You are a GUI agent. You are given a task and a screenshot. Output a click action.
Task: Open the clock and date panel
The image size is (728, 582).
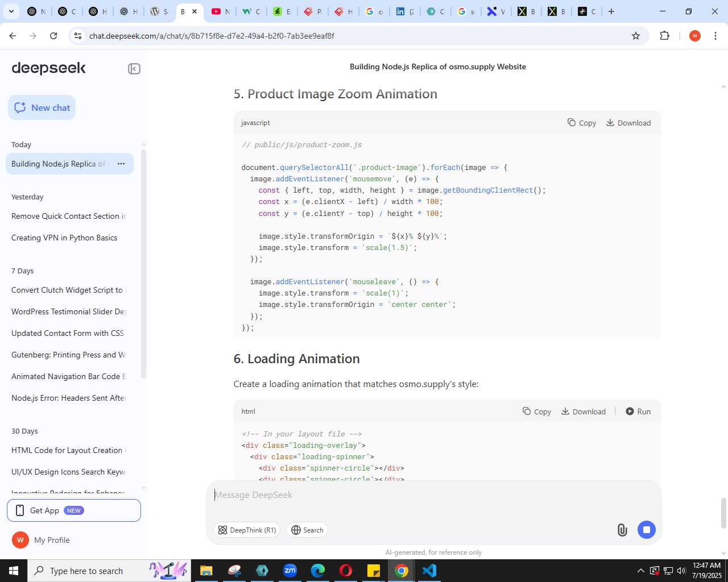[x=707, y=571]
